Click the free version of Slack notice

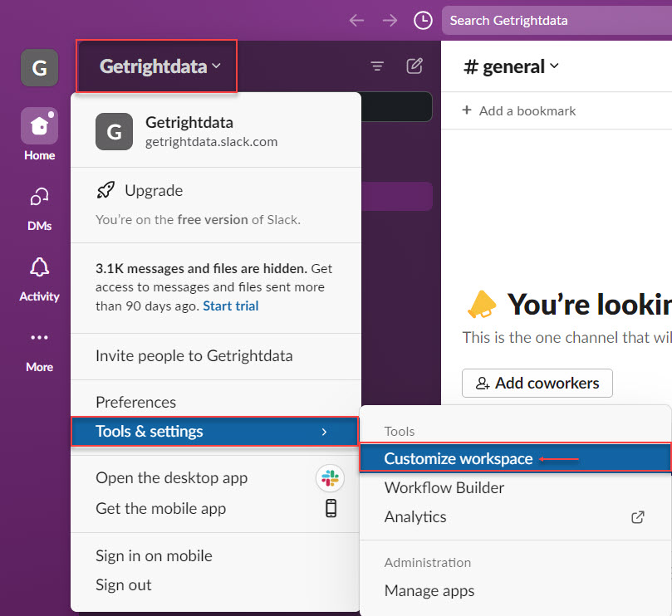[x=198, y=220]
